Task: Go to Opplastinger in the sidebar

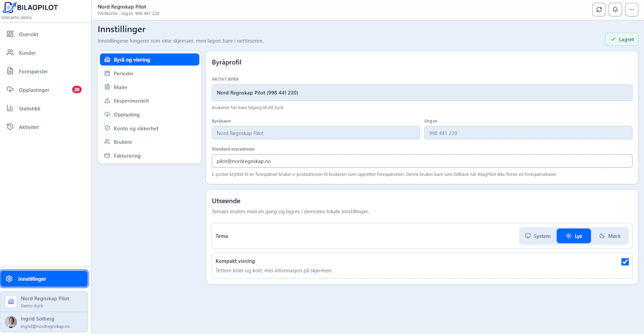Action: point(44,90)
